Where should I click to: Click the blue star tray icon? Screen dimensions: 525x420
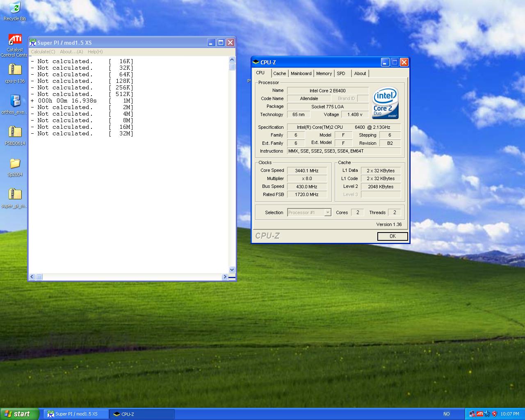(487, 414)
